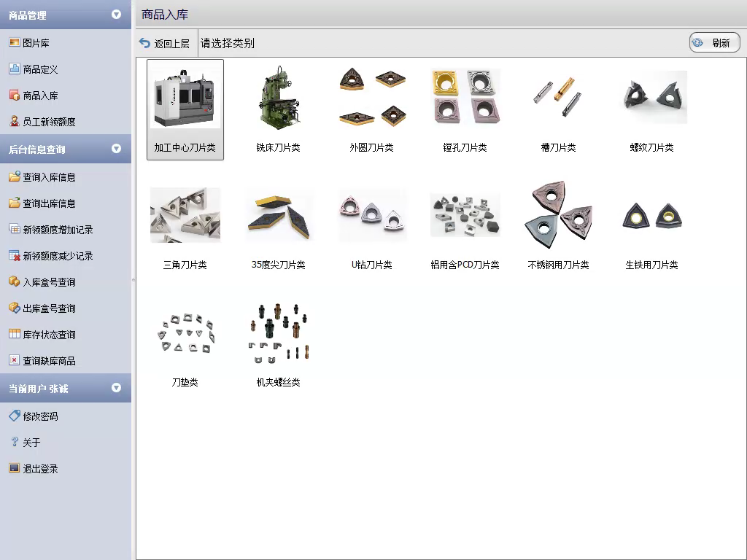Click the 退出登录 link
Image resolution: width=747 pixels, height=560 pixels.
tap(41, 469)
